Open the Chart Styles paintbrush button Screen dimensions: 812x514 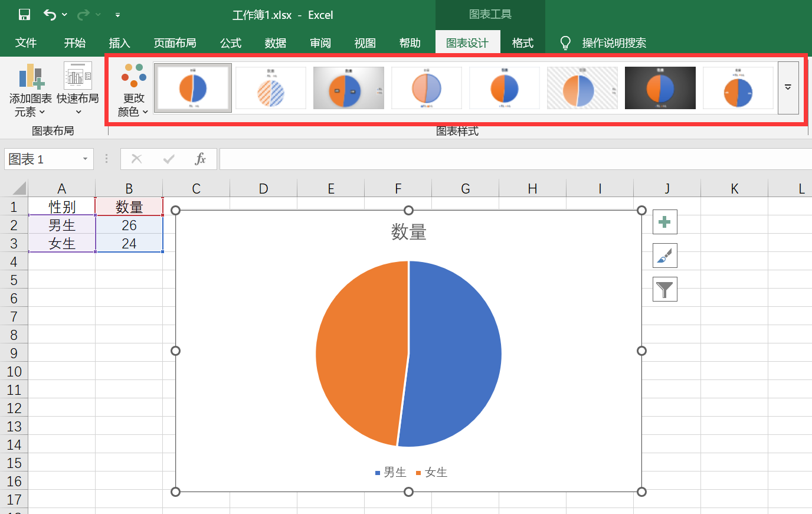tap(664, 256)
